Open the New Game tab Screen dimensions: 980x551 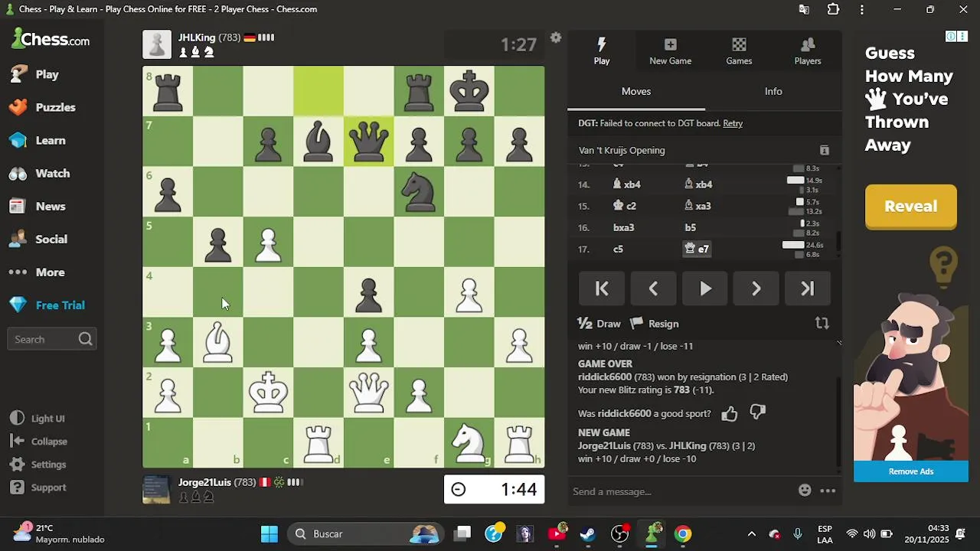(x=670, y=51)
